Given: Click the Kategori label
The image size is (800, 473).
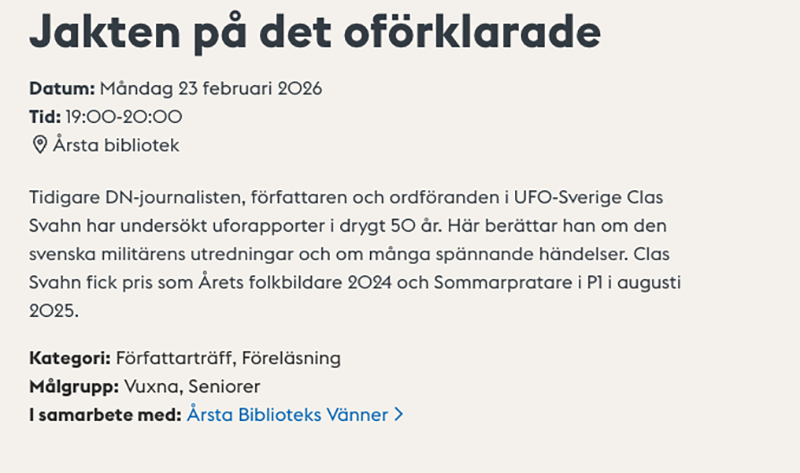Looking at the screenshot, I should point(69,357).
